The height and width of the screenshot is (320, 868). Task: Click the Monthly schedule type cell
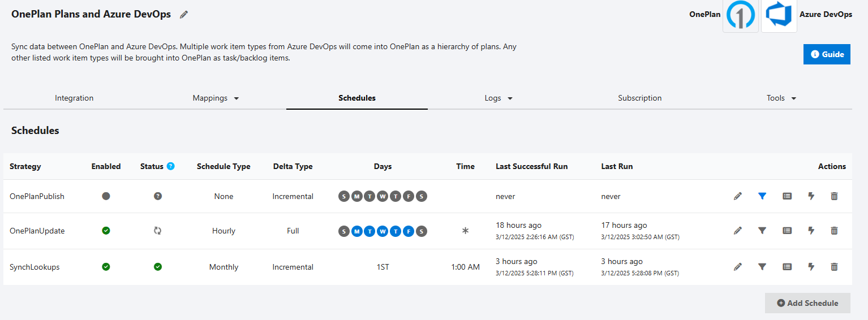coord(224,267)
